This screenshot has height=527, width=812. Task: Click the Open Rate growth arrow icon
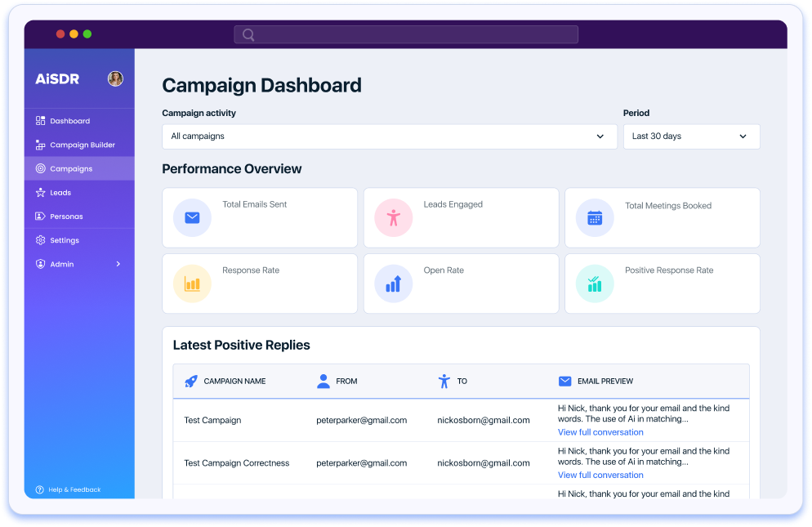[393, 284]
